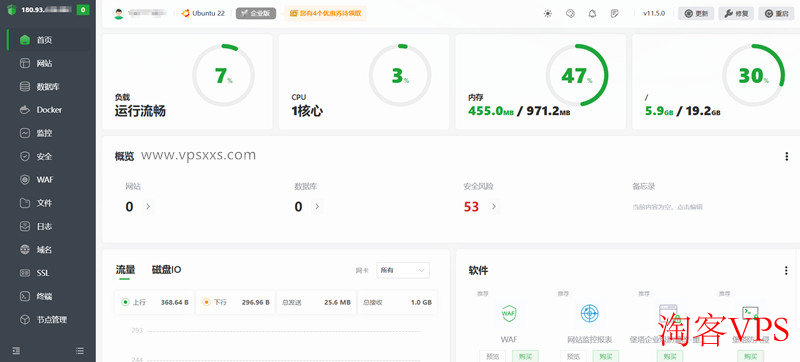Open the 软件 panel three-dot menu
This screenshot has height=362, width=800.
786,271
